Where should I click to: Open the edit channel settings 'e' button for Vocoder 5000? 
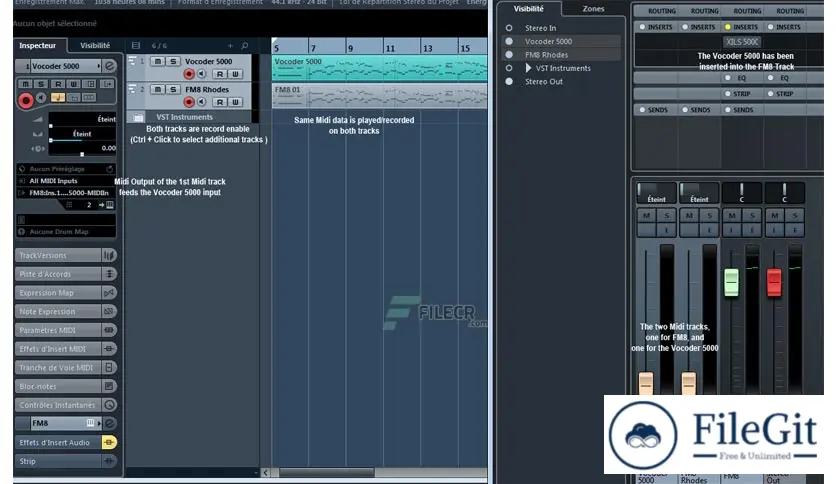[x=109, y=66]
